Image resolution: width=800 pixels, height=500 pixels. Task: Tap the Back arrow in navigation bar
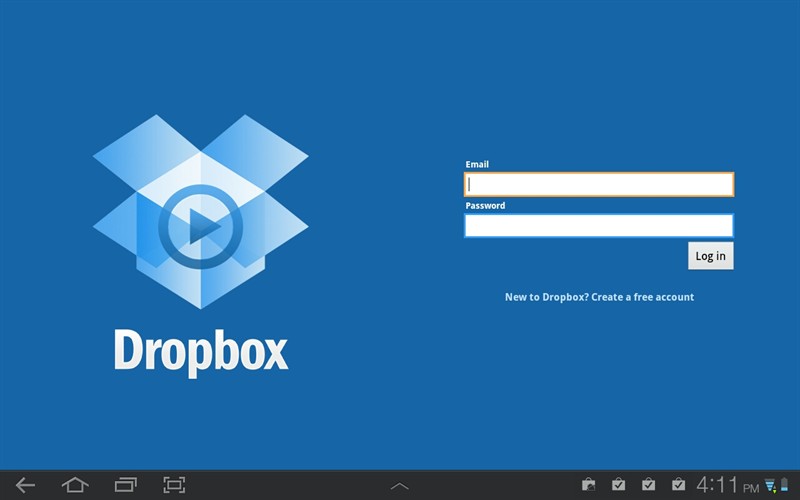[x=25, y=485]
